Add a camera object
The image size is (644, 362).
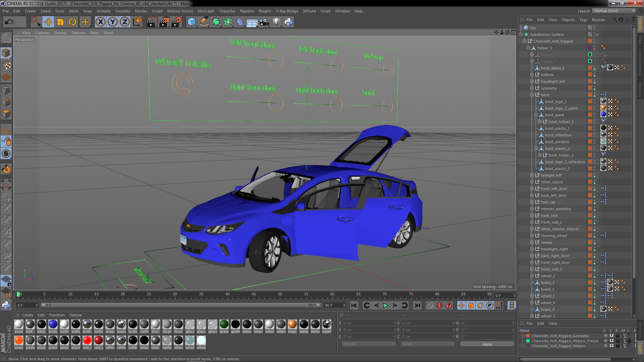point(264,22)
